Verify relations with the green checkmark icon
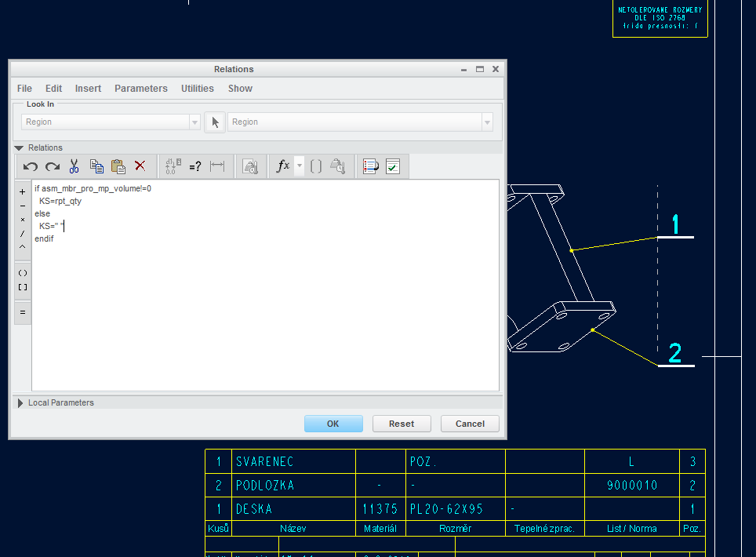 393,167
